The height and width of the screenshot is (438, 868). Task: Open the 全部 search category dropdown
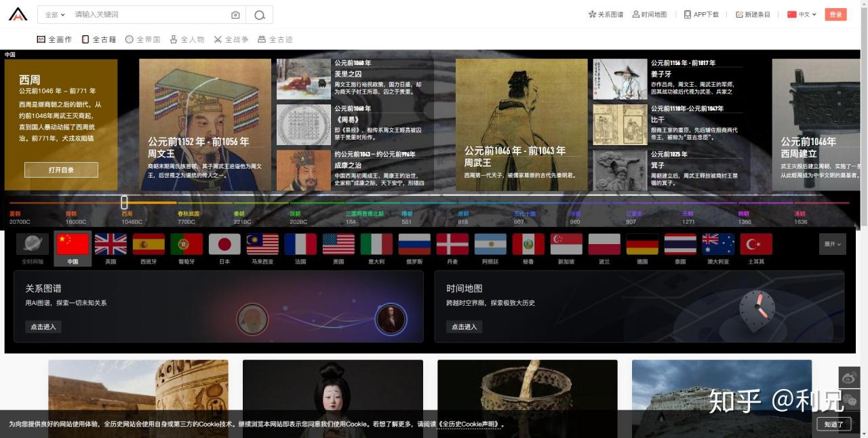coord(55,15)
